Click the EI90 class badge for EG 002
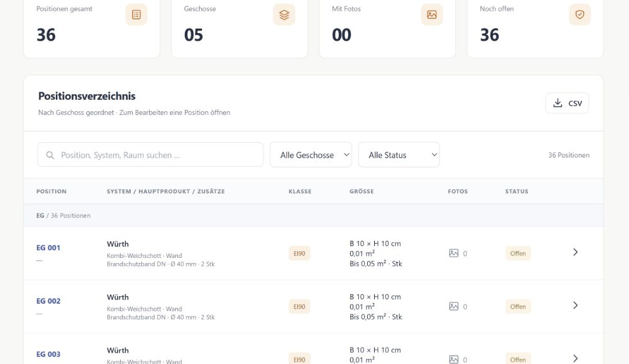 click(x=299, y=307)
